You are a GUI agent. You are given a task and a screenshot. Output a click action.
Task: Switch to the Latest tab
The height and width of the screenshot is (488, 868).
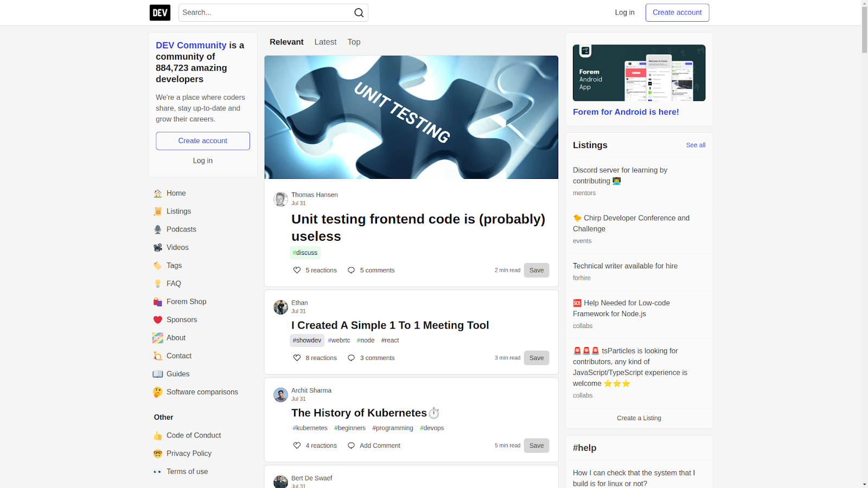(x=325, y=42)
